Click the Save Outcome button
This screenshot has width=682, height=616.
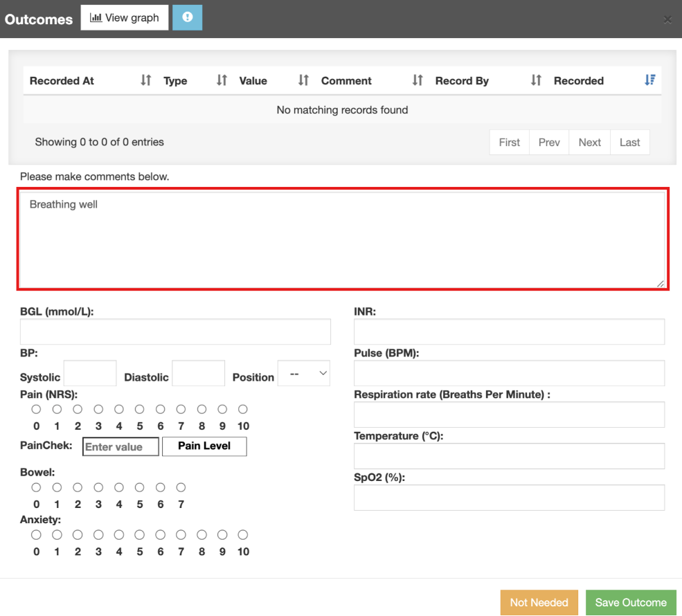click(x=631, y=602)
